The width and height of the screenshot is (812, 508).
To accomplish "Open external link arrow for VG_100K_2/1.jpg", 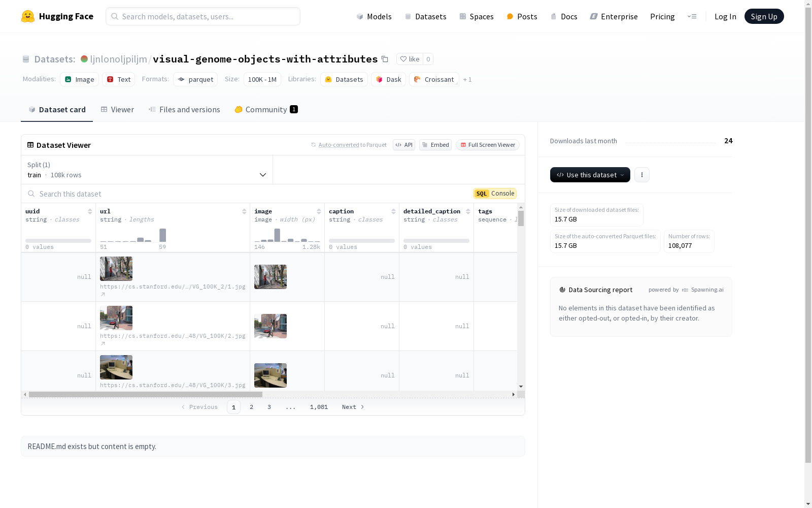I will [103, 294].
